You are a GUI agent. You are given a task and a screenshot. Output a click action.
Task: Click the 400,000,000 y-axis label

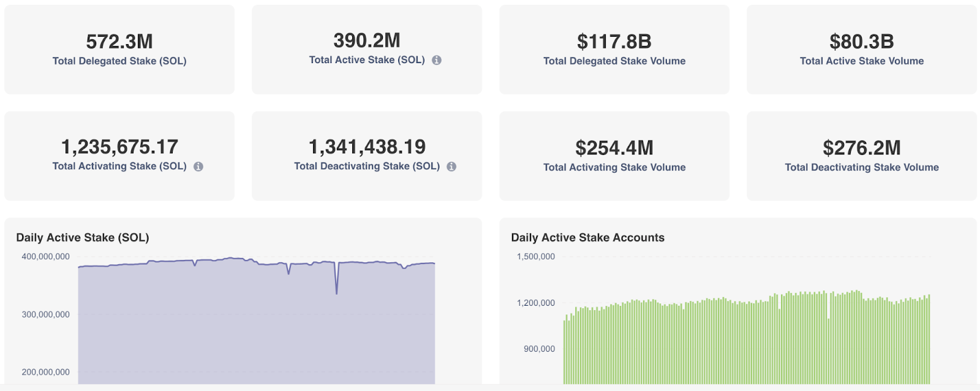pyautogui.click(x=46, y=257)
